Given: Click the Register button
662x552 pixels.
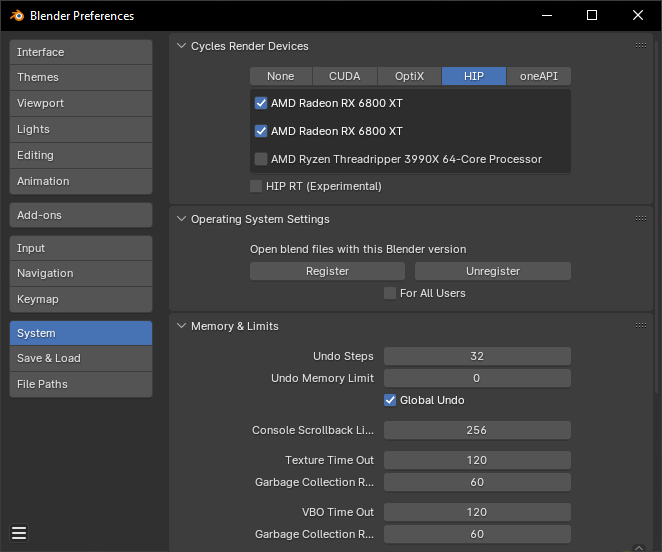Looking at the screenshot, I should coord(327,271).
